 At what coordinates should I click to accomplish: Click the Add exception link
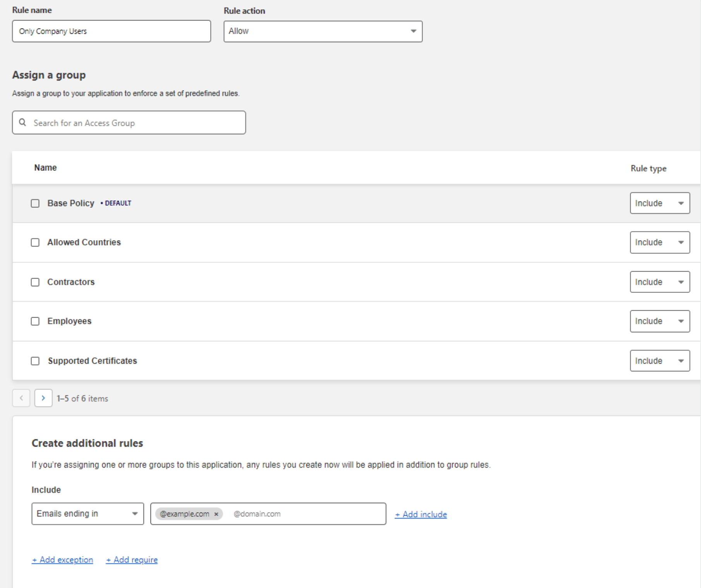point(63,560)
